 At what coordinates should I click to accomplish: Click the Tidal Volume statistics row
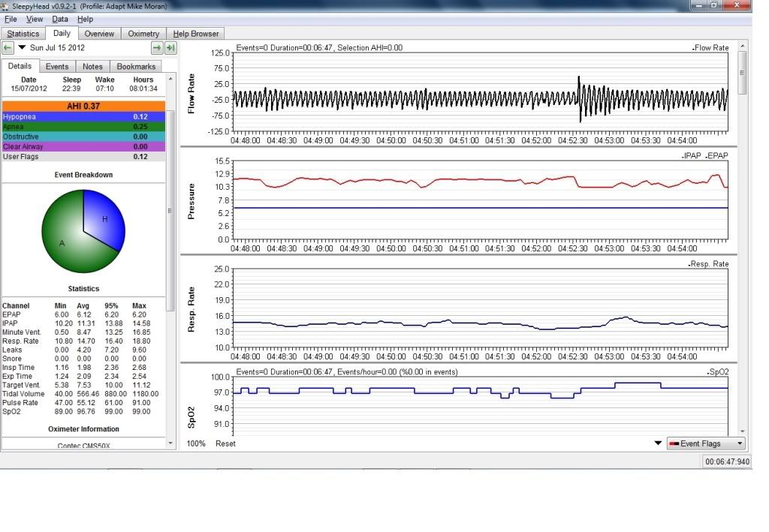click(81, 394)
